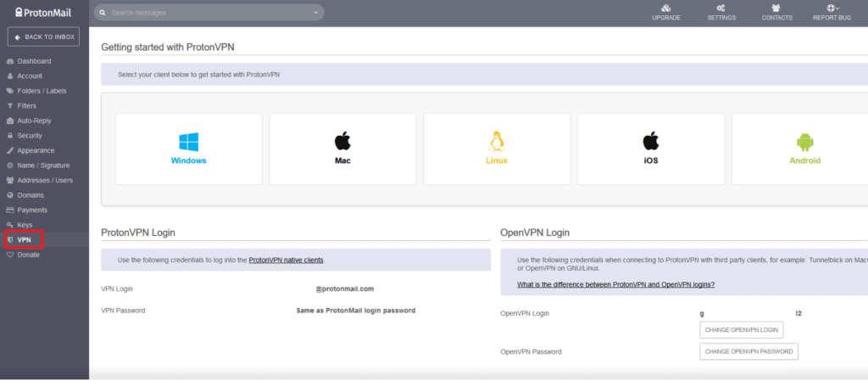Click the CONTACTS label in top bar
868x387 pixels.
[x=776, y=18]
